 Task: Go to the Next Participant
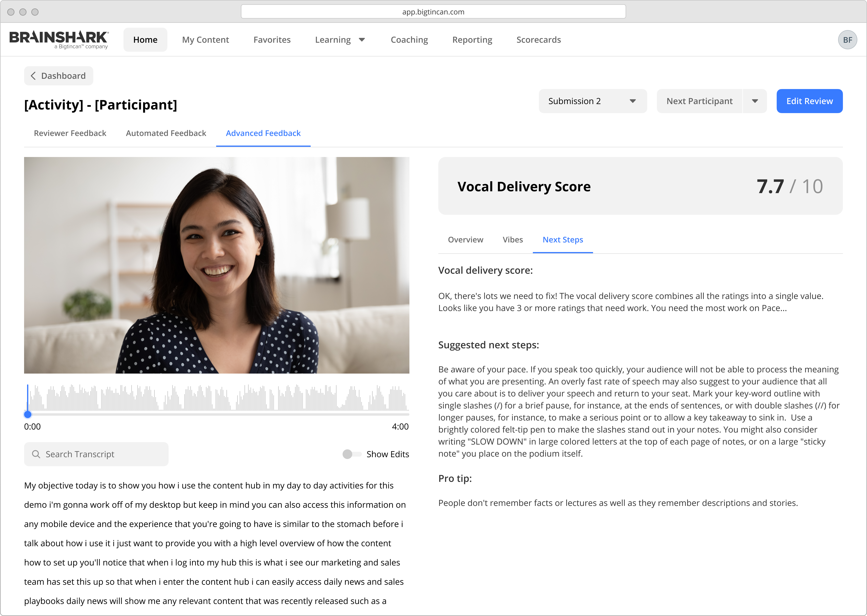pos(699,101)
